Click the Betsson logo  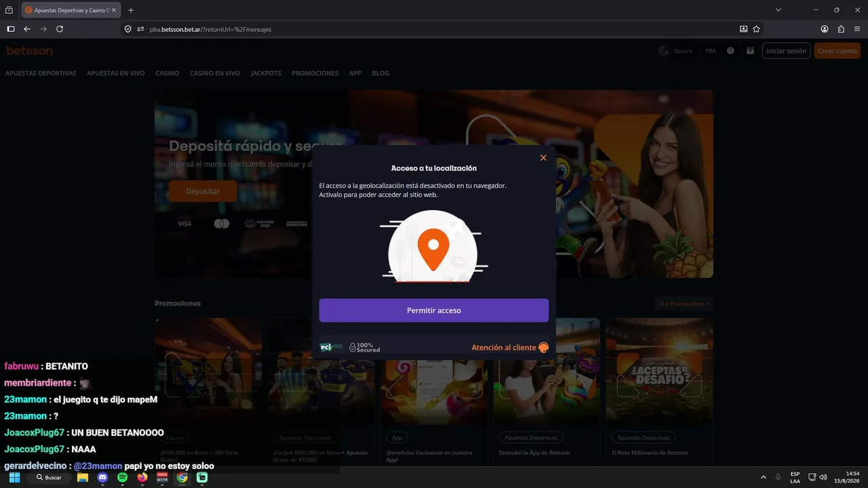(x=30, y=51)
